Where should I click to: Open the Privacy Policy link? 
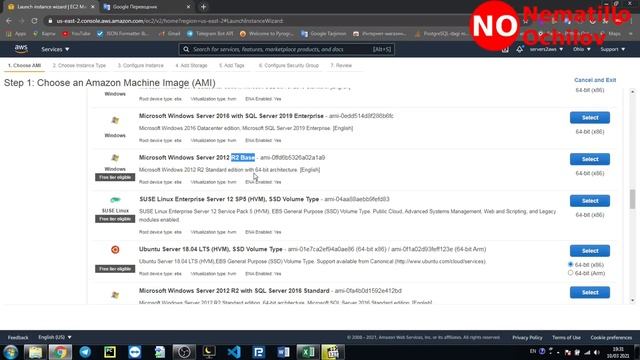pos(527,338)
